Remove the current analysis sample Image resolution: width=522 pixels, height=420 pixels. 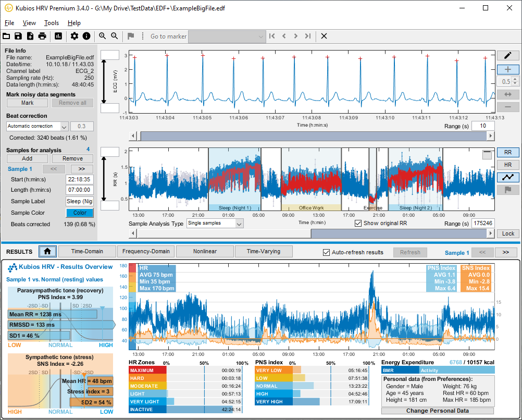pos(72,158)
